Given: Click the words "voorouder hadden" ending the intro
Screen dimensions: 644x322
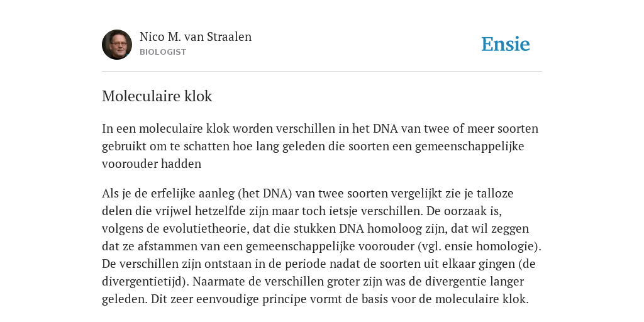Looking at the screenshot, I should click(x=152, y=164).
